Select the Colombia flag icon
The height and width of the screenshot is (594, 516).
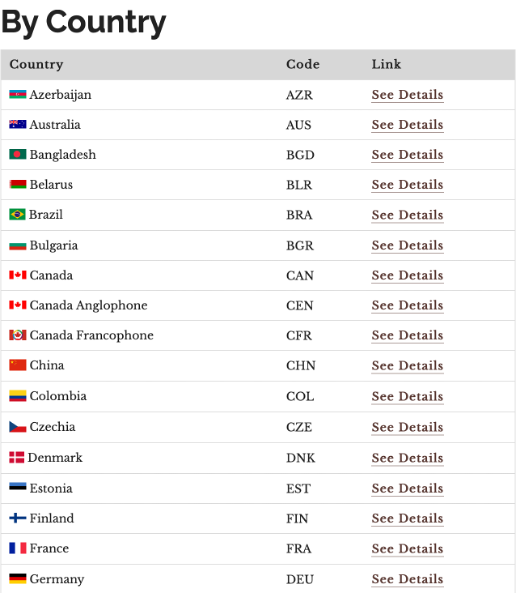[x=18, y=396]
